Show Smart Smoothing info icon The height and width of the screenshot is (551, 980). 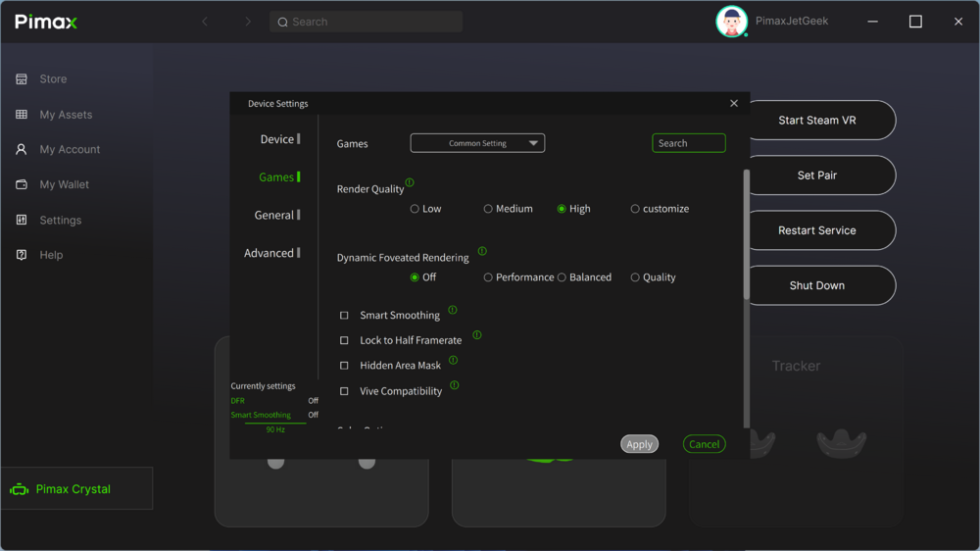point(453,310)
